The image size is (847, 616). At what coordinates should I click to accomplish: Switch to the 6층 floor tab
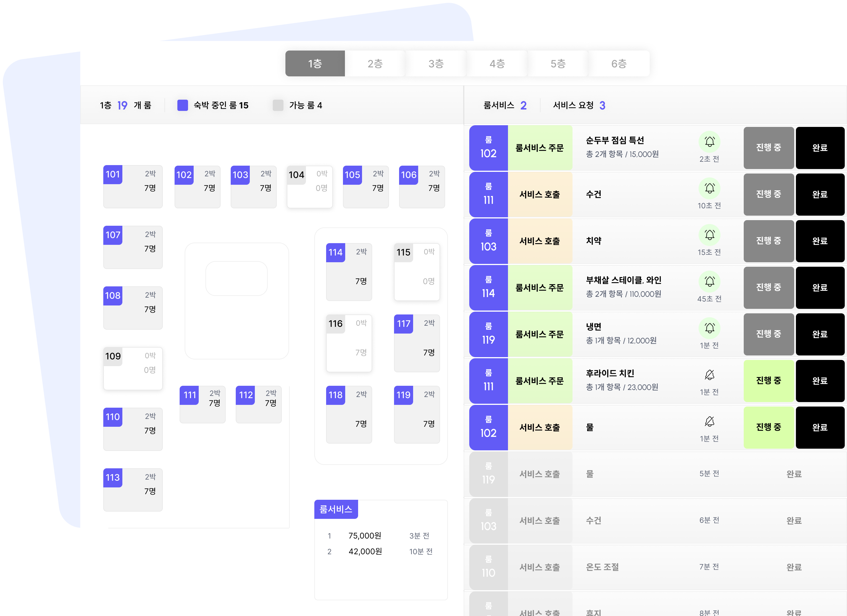(619, 63)
